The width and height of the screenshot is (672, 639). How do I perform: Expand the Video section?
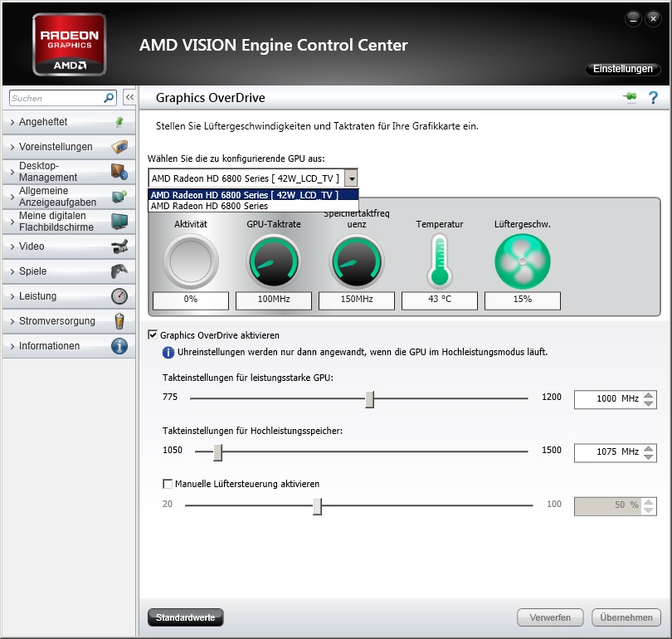click(12, 246)
